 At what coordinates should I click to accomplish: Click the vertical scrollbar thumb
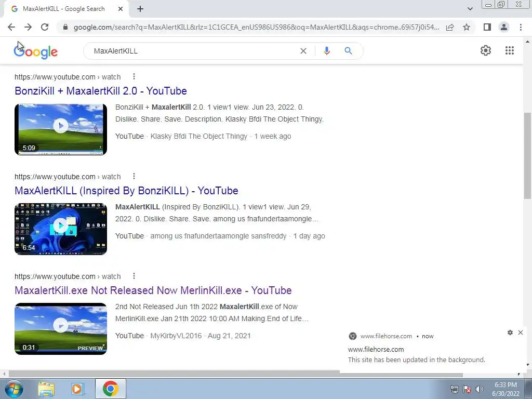click(x=527, y=155)
